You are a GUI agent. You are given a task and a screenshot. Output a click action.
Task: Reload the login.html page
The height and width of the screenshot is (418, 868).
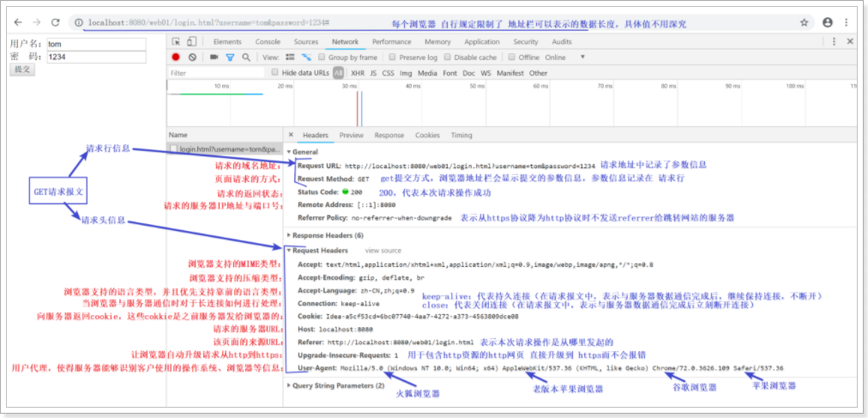tap(56, 22)
